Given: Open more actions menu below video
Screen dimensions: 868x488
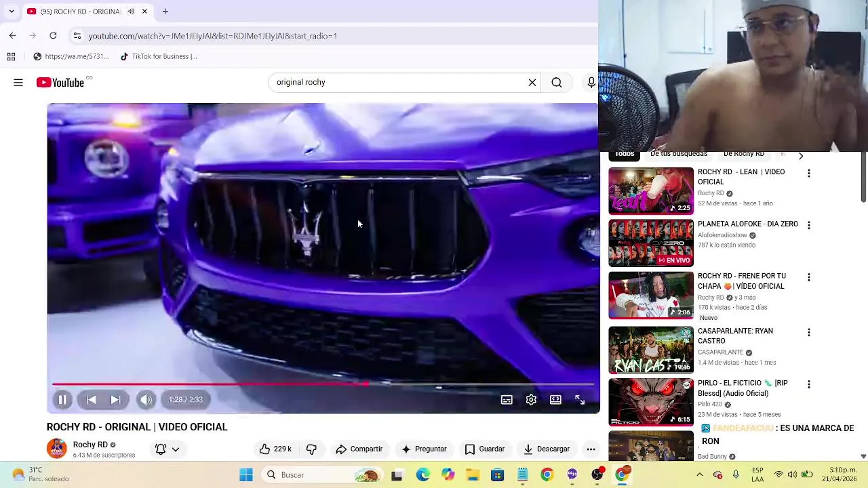Looking at the screenshot, I should 591,449.
